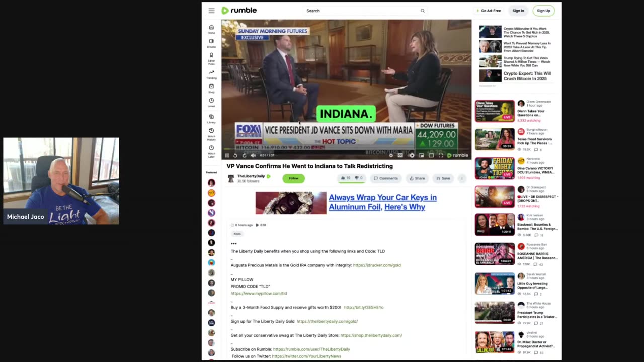Open the Comments button

click(x=386, y=178)
